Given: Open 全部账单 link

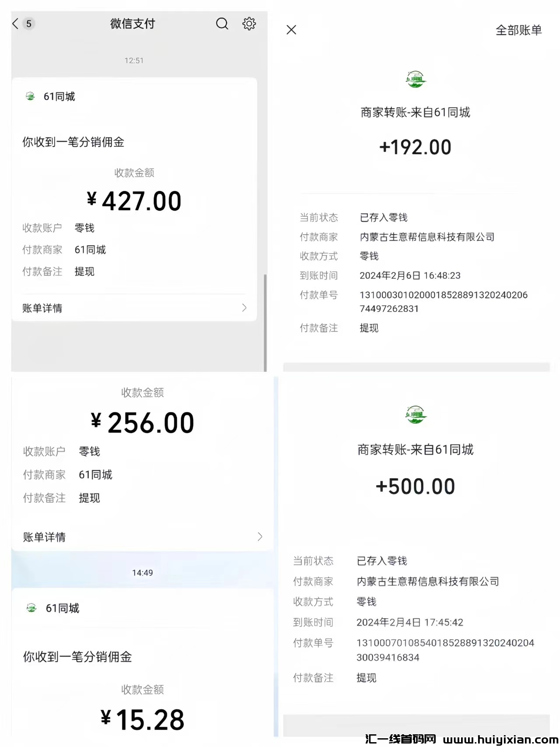Looking at the screenshot, I should (x=518, y=30).
